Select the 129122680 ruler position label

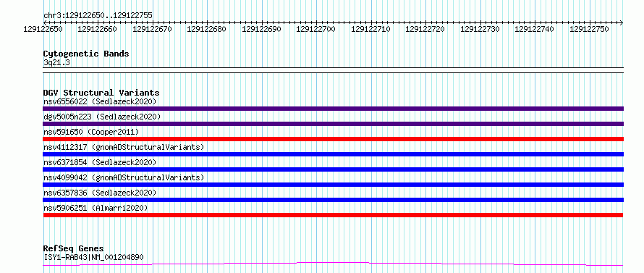coord(206,29)
